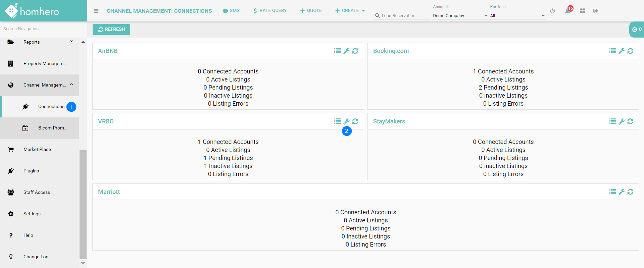Click the Marriott listings list icon
The width and height of the screenshot is (644, 268).
pos(612,192)
